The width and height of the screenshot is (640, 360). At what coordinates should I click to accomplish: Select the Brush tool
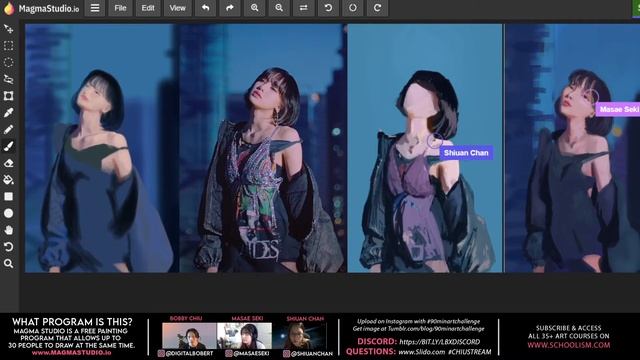point(8,146)
